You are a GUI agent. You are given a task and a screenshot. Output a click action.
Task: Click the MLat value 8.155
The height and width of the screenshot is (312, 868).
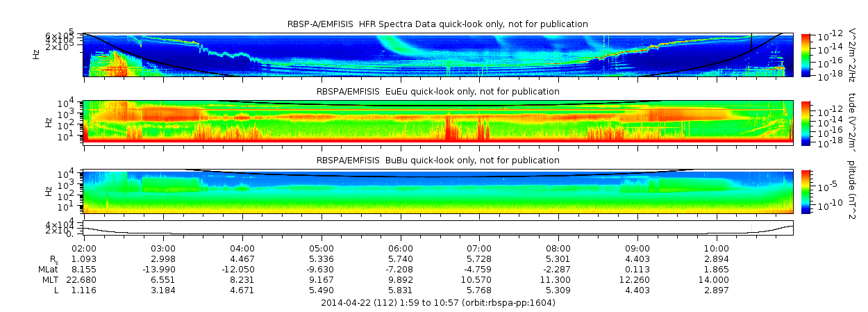click(x=84, y=269)
